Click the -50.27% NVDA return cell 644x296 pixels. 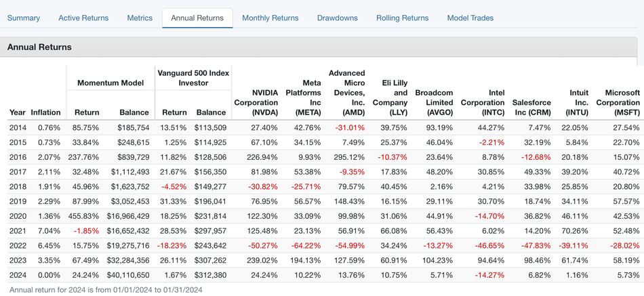(263, 246)
